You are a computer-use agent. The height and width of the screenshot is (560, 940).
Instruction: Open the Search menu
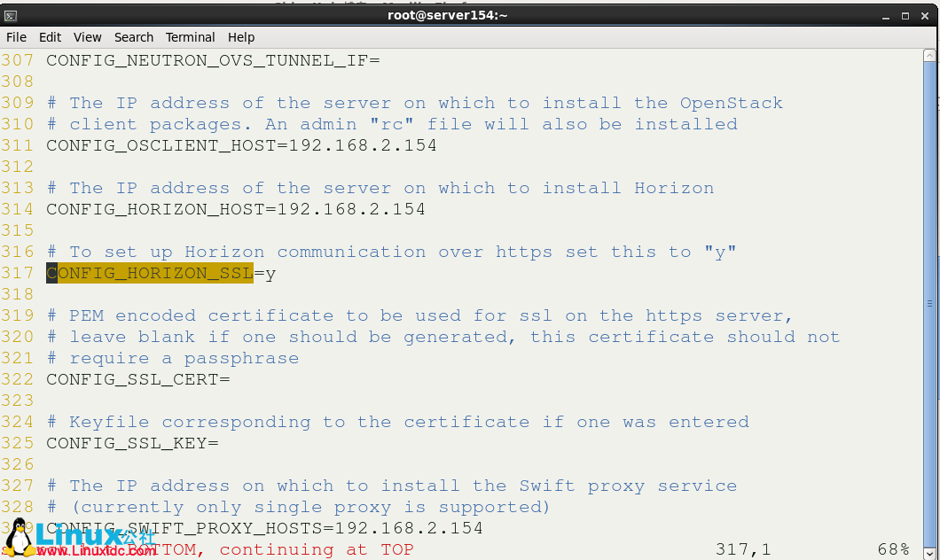[133, 37]
